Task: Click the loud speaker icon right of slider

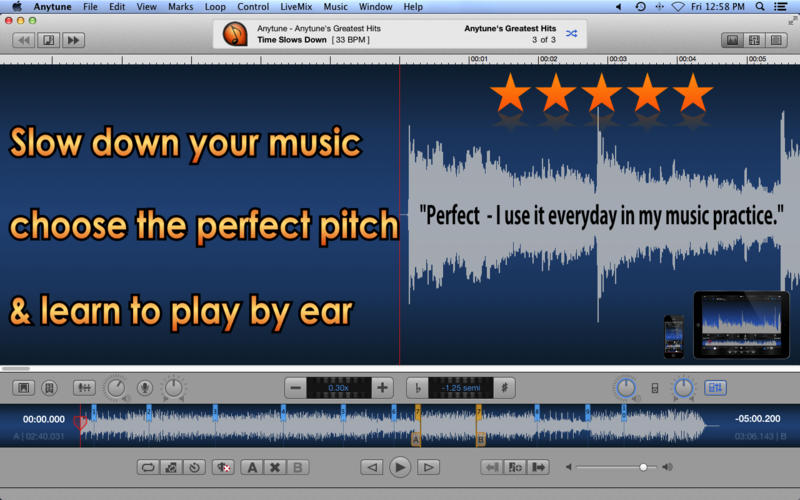Action: tap(667, 467)
